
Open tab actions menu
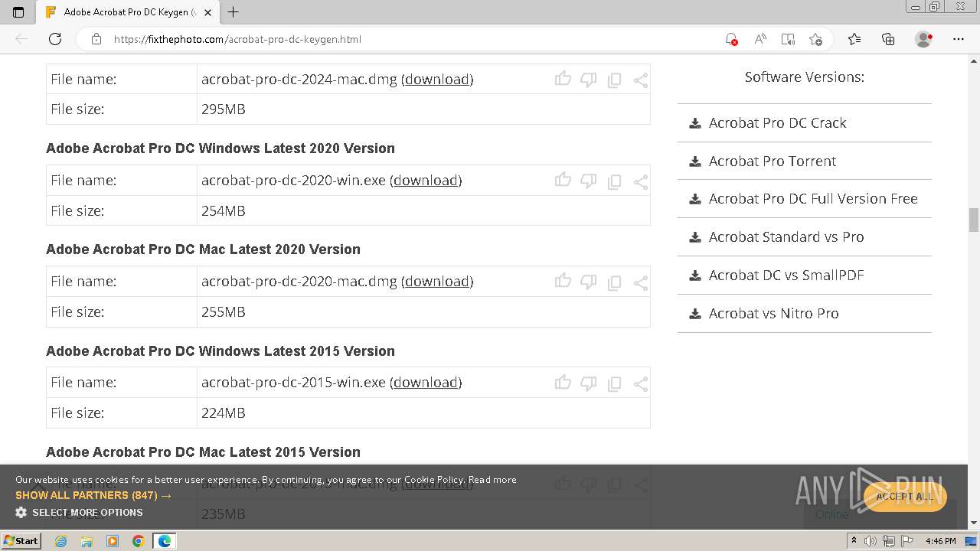(x=18, y=12)
